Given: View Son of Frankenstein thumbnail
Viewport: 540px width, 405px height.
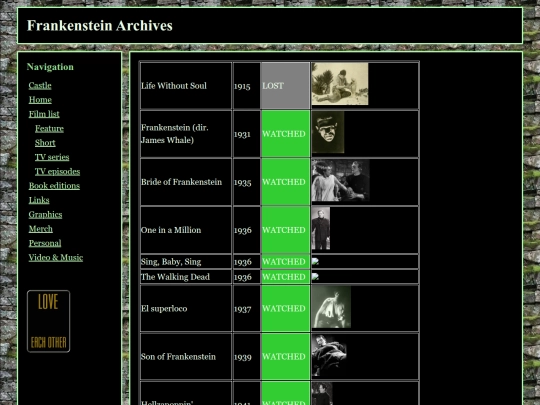Looking at the screenshot, I should coord(329,355).
